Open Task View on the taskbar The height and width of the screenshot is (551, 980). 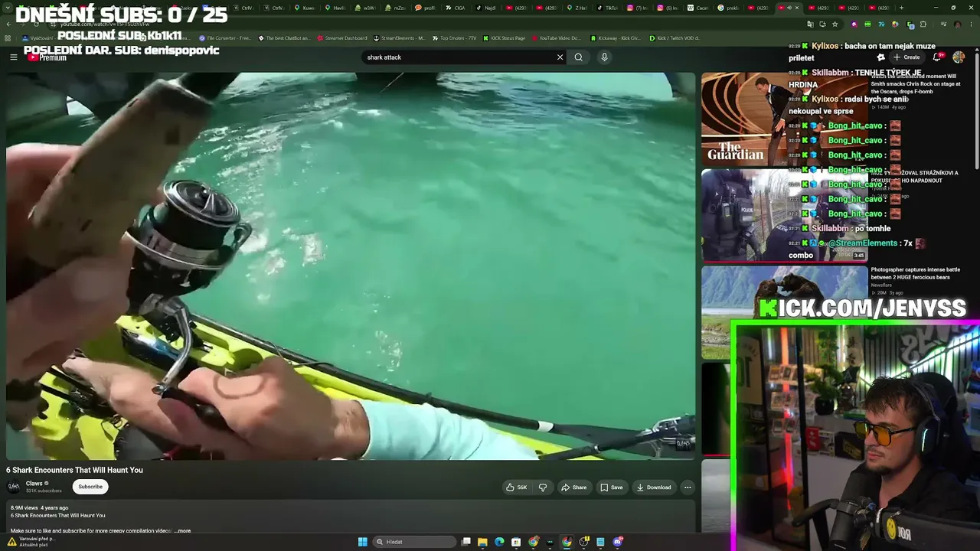click(465, 542)
